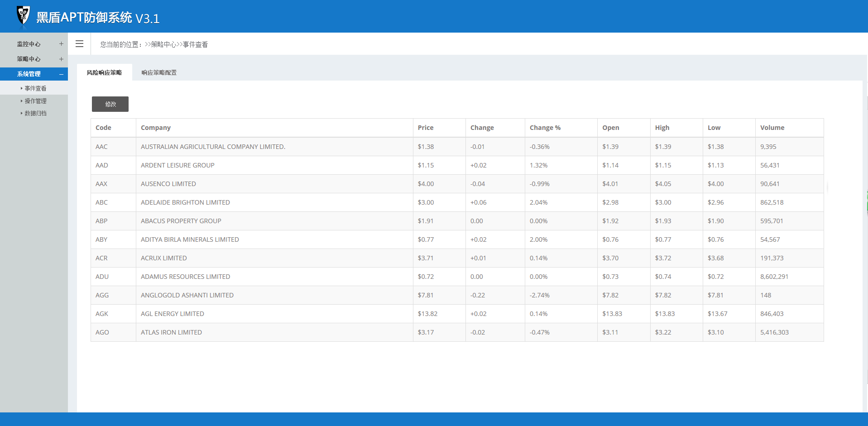The height and width of the screenshot is (426, 868).
Task: Click ADAMUS RESOURCES LIMITED company name
Action: [186, 277]
